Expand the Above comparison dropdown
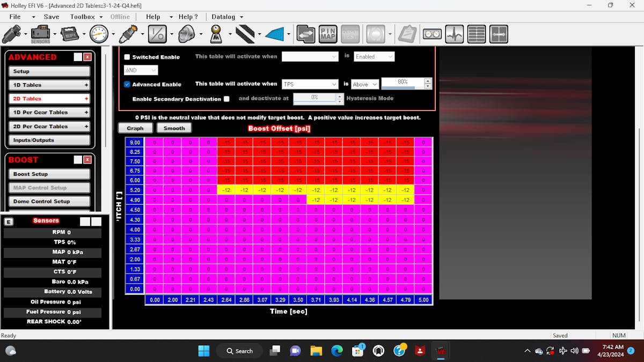644x362 pixels. [365, 84]
